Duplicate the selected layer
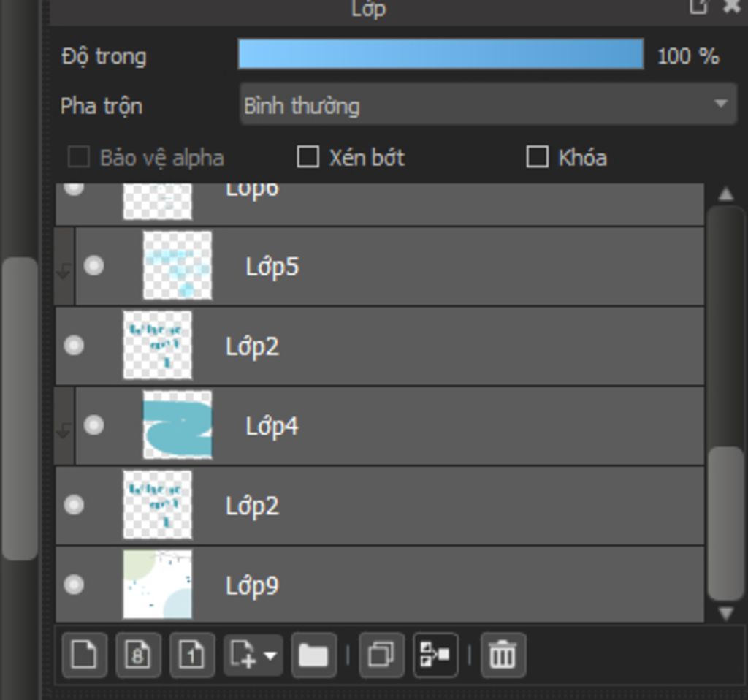 (381, 655)
